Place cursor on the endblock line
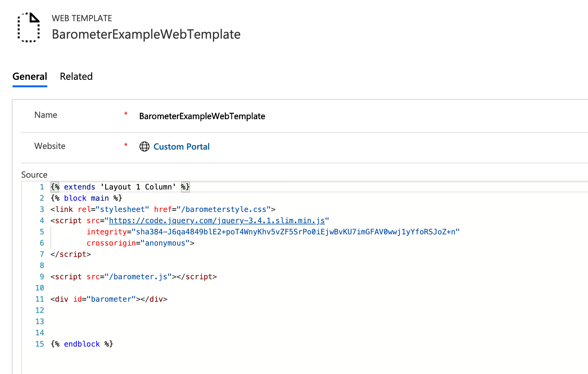Screen dimensions: 588x374 click(x=82, y=344)
